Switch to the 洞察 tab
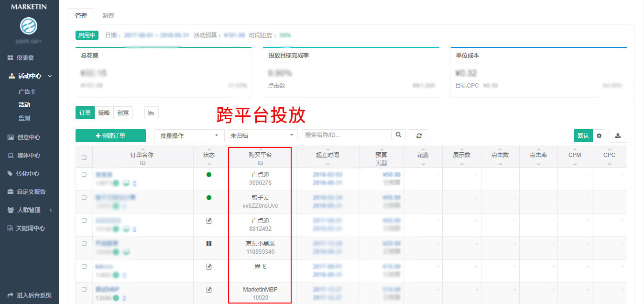 (x=108, y=16)
